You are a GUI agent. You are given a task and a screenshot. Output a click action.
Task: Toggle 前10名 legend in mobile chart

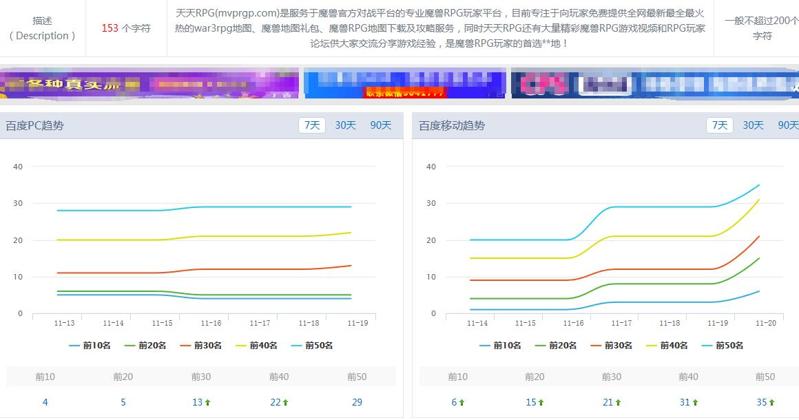point(500,346)
